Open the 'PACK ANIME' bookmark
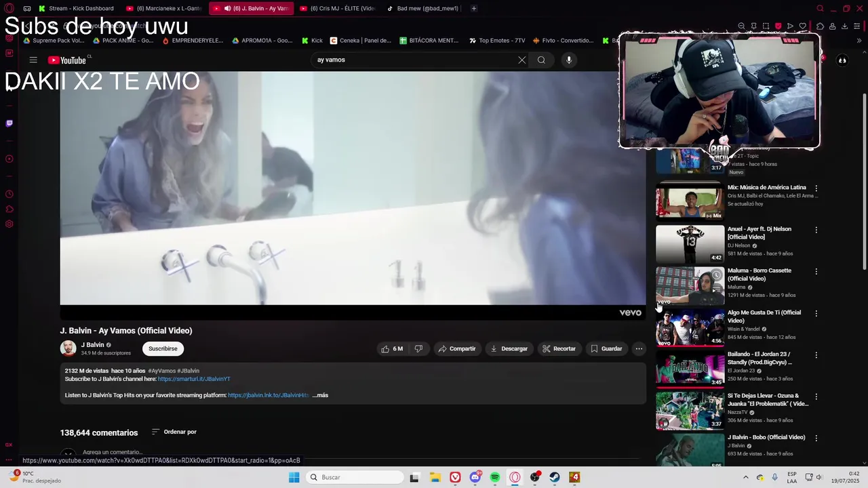The width and height of the screenshot is (868, 488). 123,40
